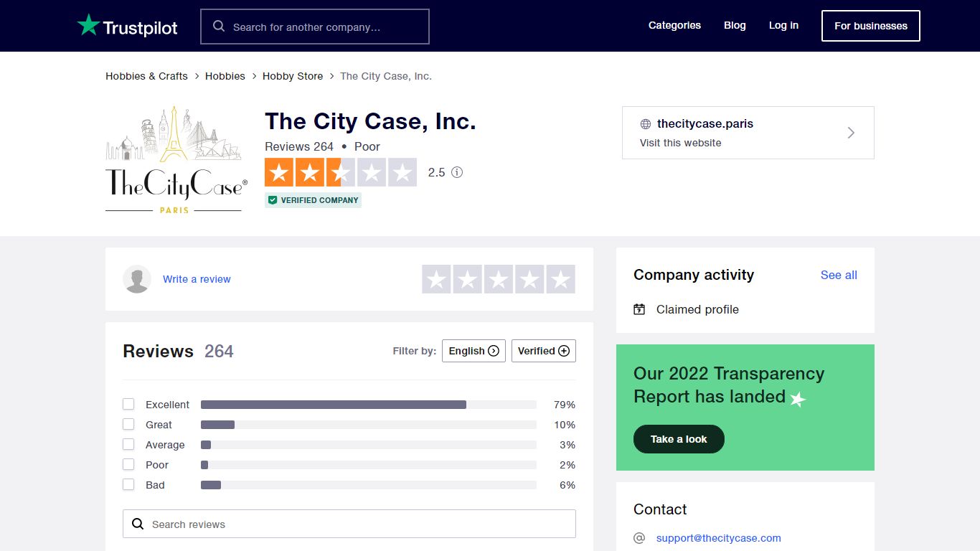Click the green shield Verified Company badge
The image size is (980, 551).
point(313,200)
